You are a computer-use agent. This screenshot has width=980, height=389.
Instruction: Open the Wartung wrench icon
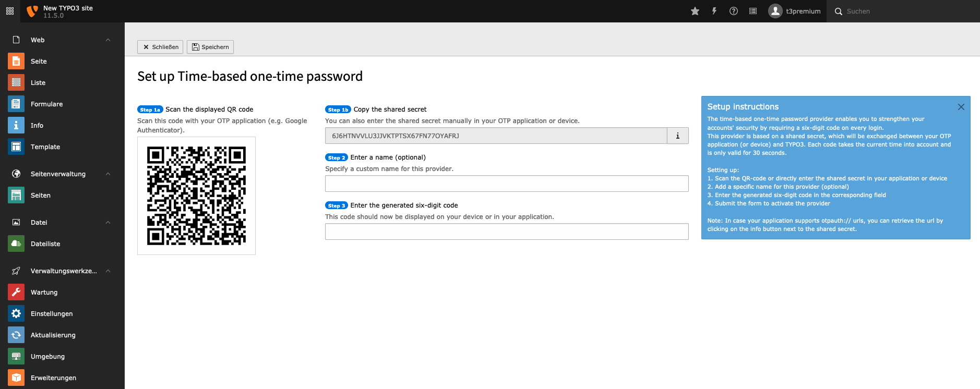point(16,292)
